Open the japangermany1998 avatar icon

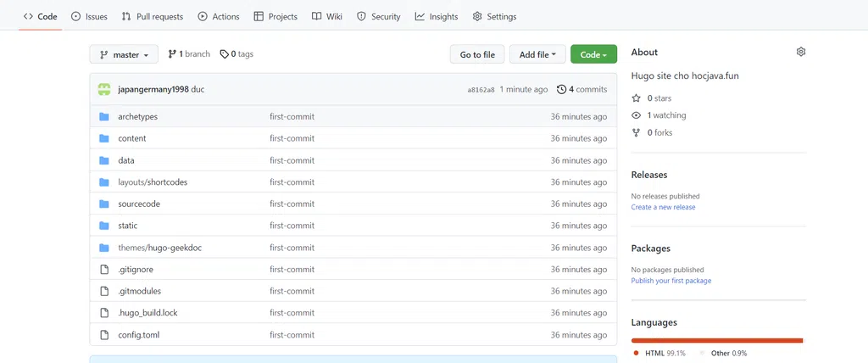coord(104,89)
